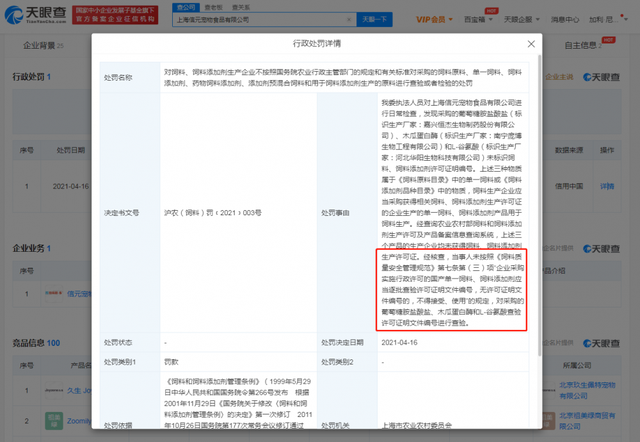Open 消息中心 in the header
This screenshot has width=640, height=442.
point(564,20)
